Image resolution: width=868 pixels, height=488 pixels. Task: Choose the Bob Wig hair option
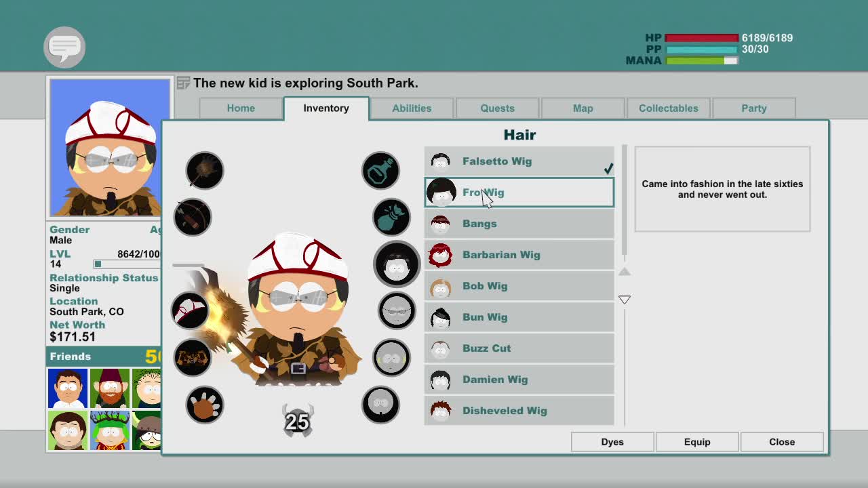coord(519,286)
